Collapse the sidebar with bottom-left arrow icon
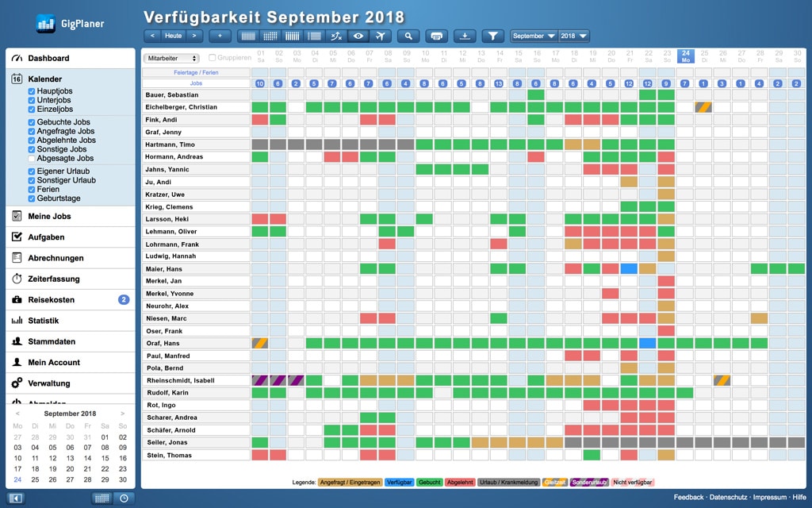Viewport: 812px width, 508px height. pos(16,498)
